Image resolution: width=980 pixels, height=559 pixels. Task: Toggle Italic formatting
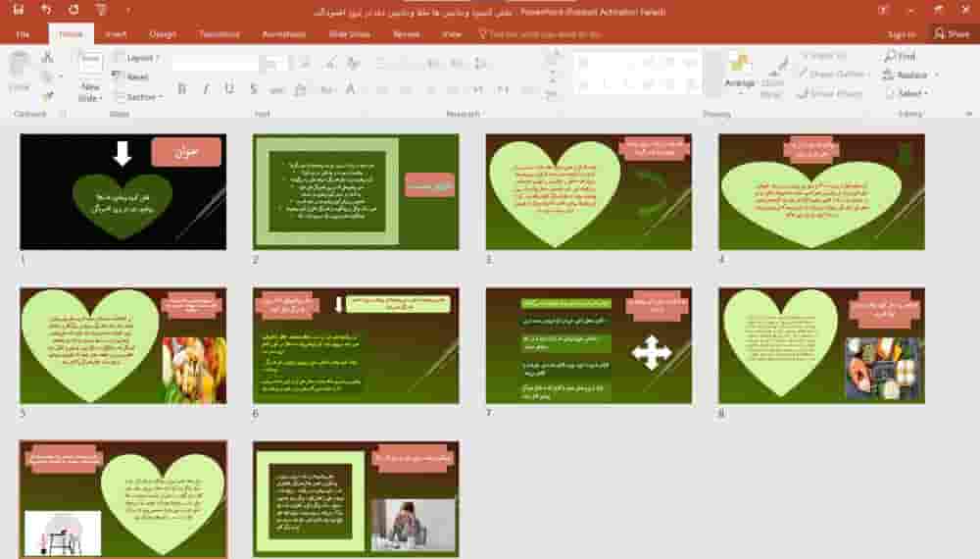(x=206, y=89)
